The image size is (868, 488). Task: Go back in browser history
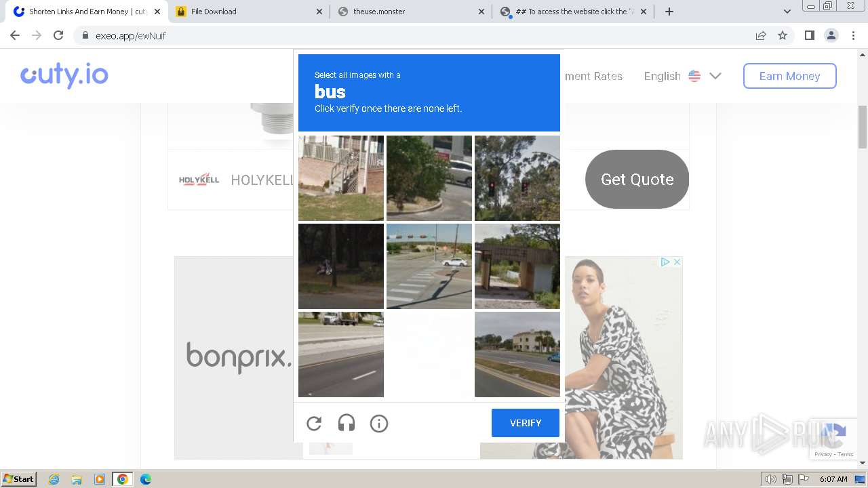coord(15,36)
